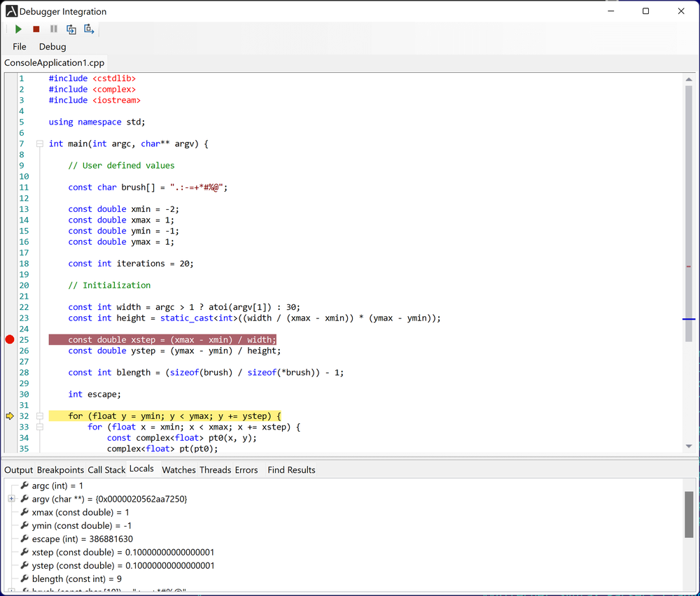Click 'static_cast<int>' on line 23
The width and height of the screenshot is (700, 596).
[x=199, y=318]
